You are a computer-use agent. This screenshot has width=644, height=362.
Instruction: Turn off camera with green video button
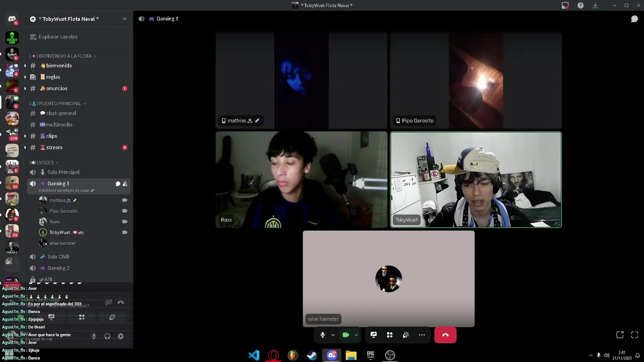coord(346,335)
